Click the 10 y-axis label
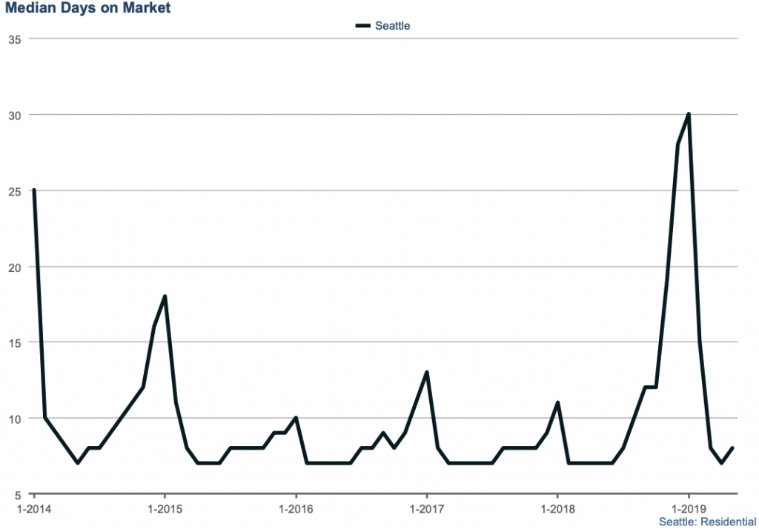Screen dimensions: 759x532 [x=14, y=419]
